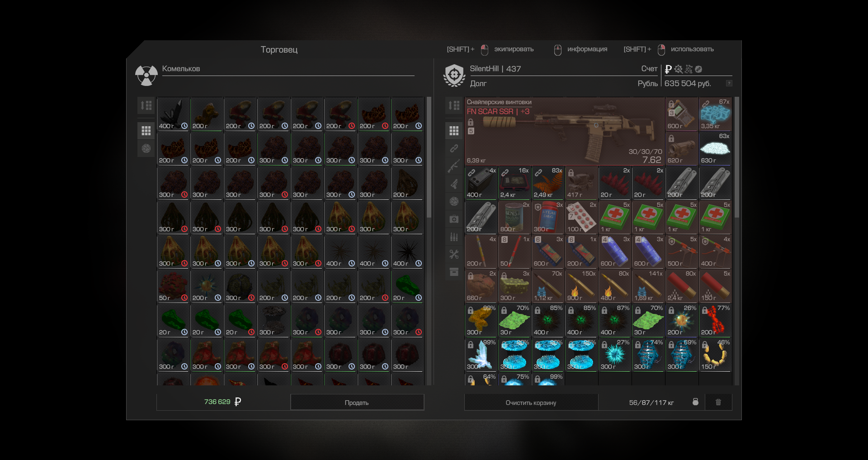The image size is (868, 460).
Task: Filter trader stock by artifacts
Action: (146, 148)
